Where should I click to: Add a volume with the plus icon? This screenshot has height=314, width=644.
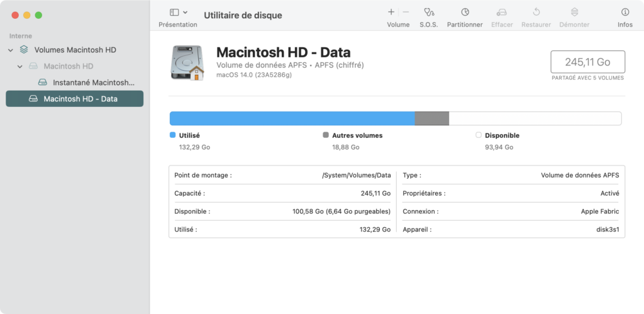391,13
